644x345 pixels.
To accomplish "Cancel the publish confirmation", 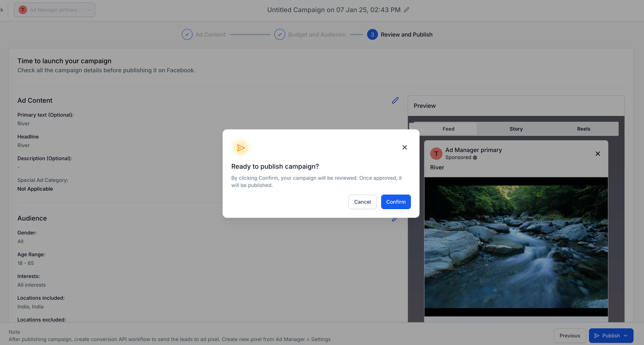I will [x=362, y=202].
